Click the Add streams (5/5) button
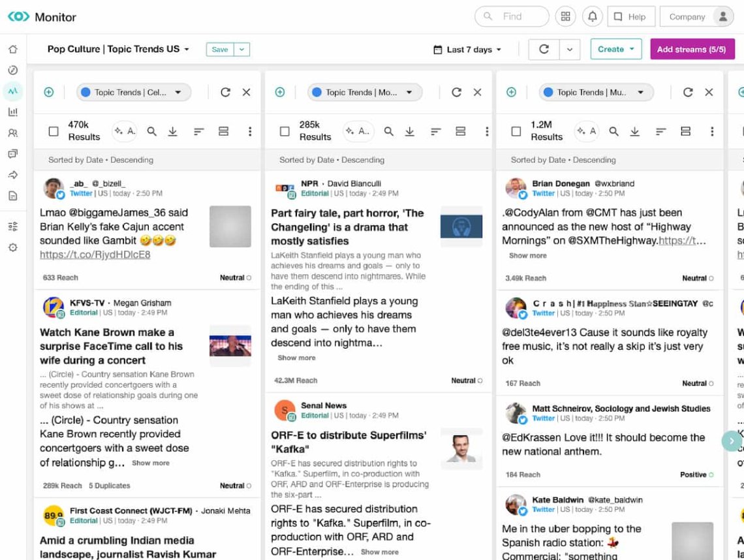Image resolution: width=744 pixels, height=560 pixels. click(692, 50)
